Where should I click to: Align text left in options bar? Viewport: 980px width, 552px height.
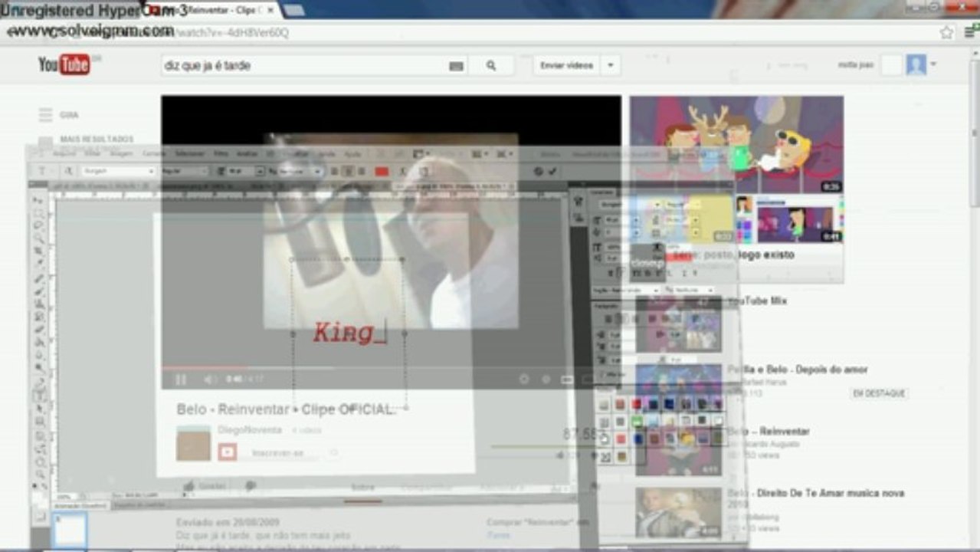pyautogui.click(x=334, y=171)
